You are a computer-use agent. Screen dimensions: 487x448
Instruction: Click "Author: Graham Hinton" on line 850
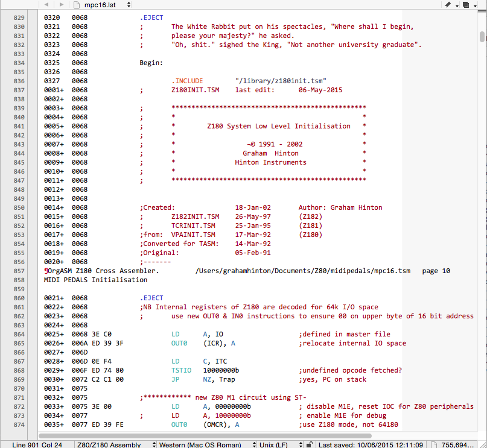[x=340, y=207]
